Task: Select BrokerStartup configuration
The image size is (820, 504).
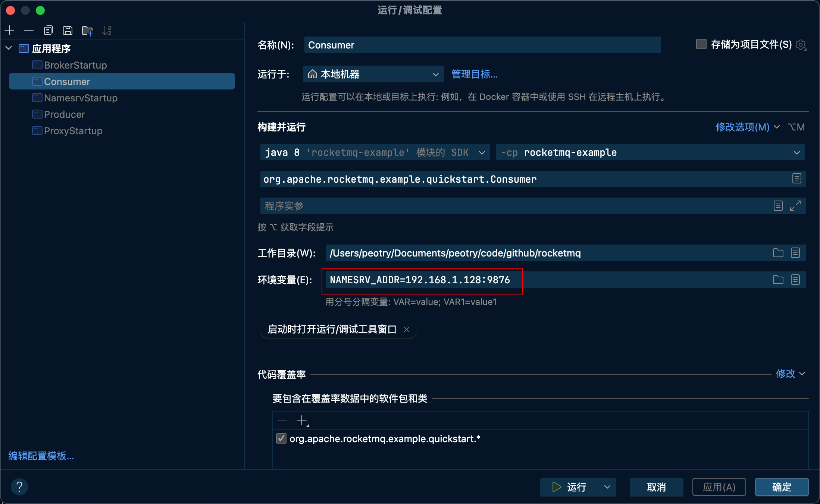Action: (75, 65)
